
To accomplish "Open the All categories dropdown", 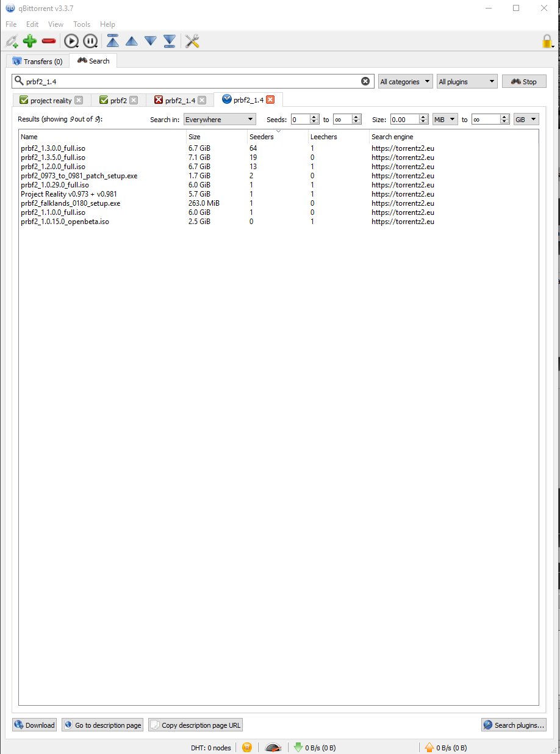I will coord(406,81).
